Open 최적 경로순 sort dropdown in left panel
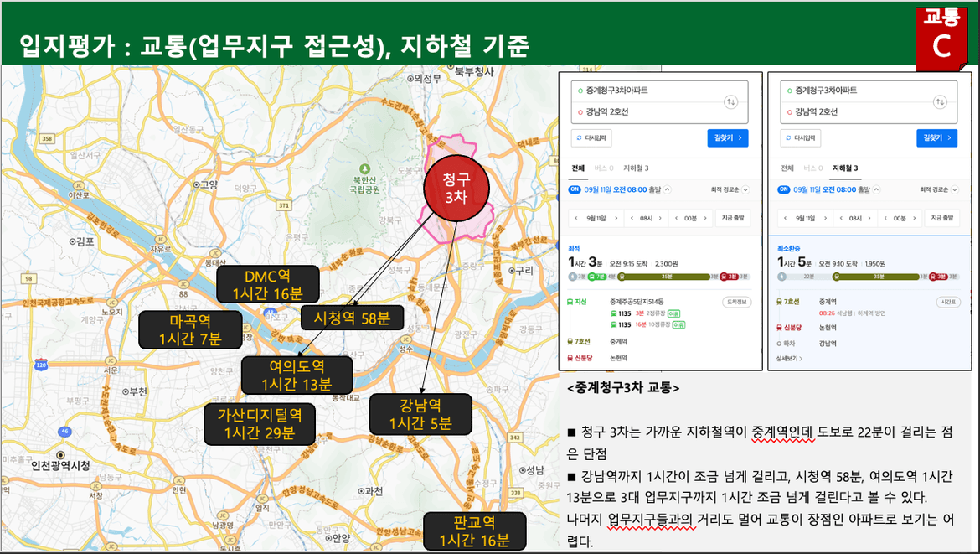980x554 pixels. 730,189
